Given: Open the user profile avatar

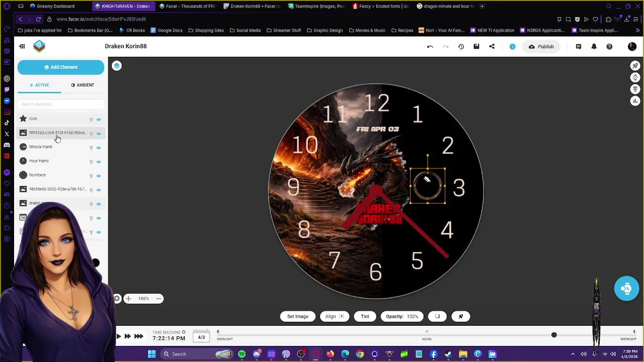Looking at the screenshot, I should 632,46.
